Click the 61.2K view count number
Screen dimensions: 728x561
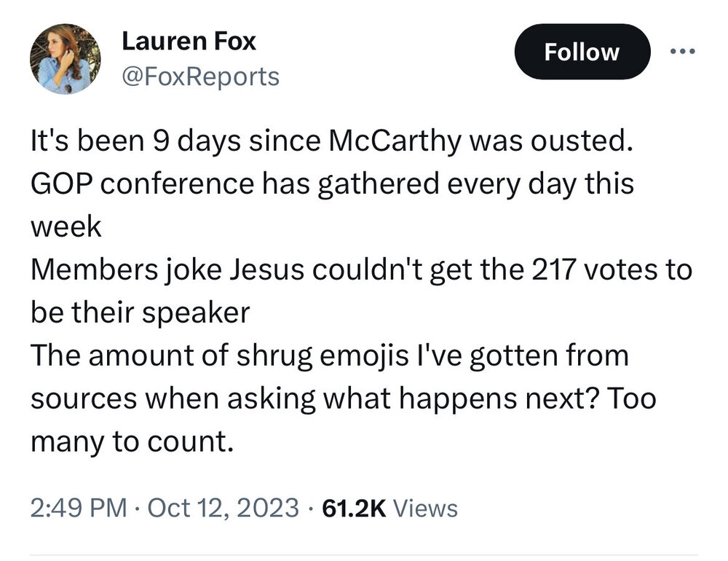[352, 507]
